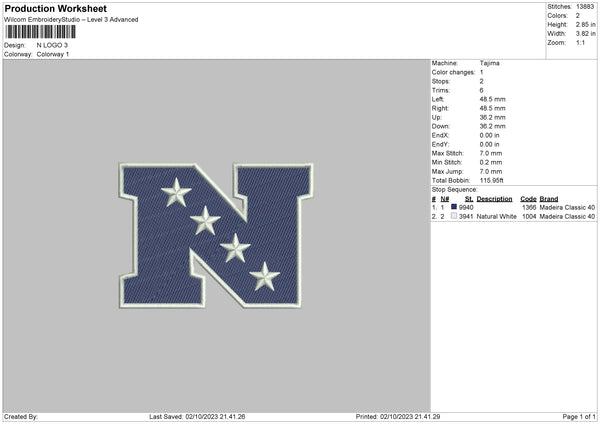Click the Total Bobbin value 115.95ft
This screenshot has width=600, height=424.
pos(491,181)
